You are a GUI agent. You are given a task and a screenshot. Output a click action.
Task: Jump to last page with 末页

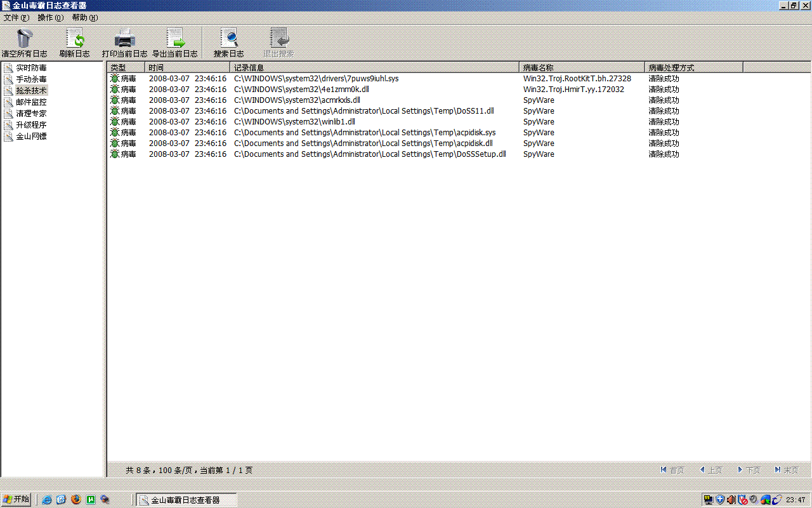click(787, 471)
